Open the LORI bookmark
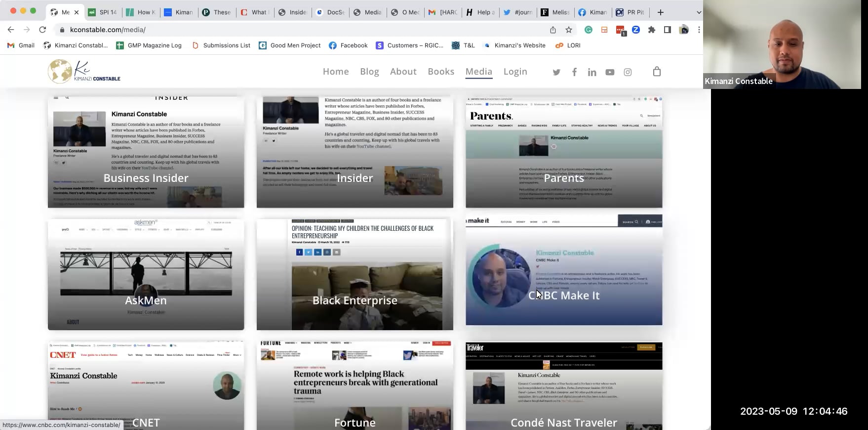 pos(568,45)
